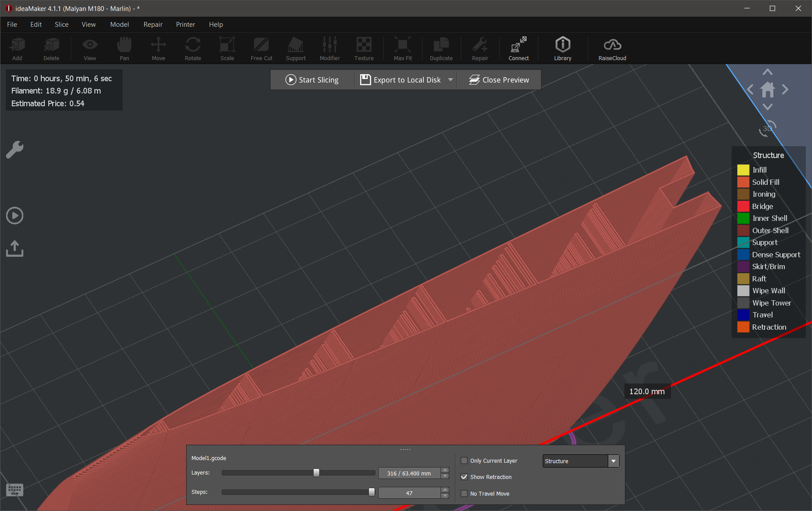Open the View menu
Viewport: 812px width, 511px height.
(x=89, y=25)
